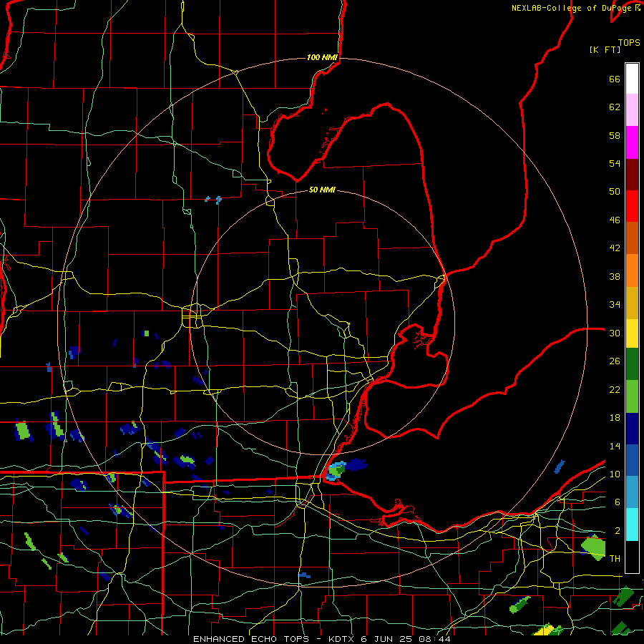Click the black TH threshold swatch
644x644 pixels.
632,557
